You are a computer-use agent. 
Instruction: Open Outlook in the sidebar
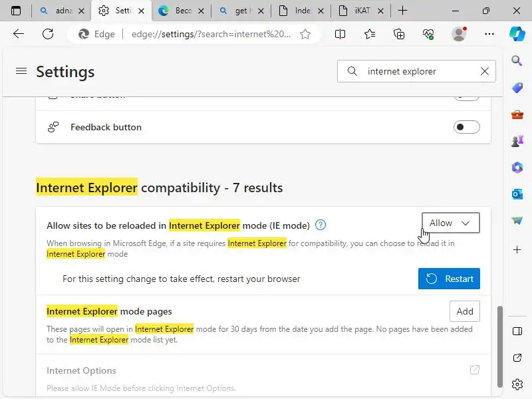coord(517,194)
